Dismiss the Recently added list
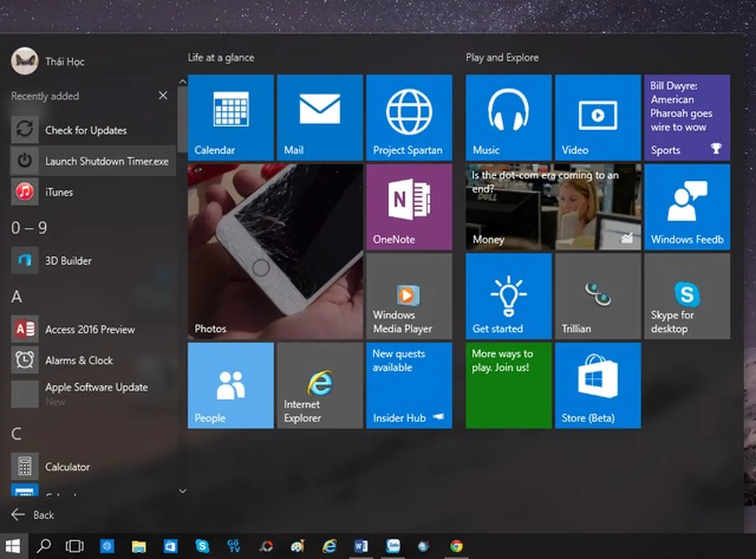This screenshot has height=559, width=756. (163, 96)
